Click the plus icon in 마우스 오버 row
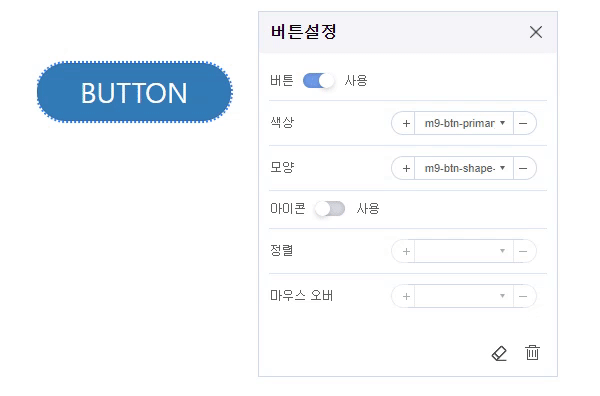Screen dimensions: 600x396 click(406, 296)
